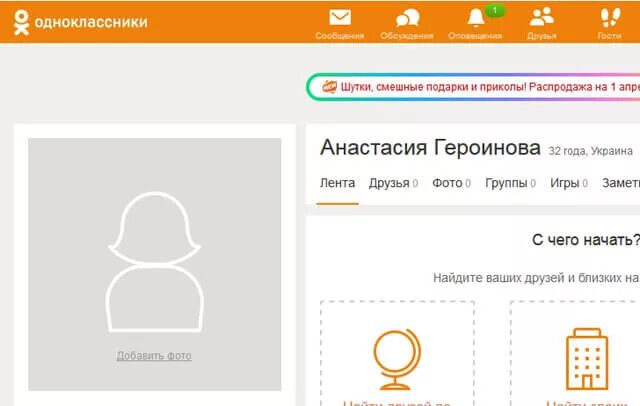Image resolution: width=640 pixels, height=406 pixels.
Task: Click gift icon in sale banner
Action: tap(329, 87)
